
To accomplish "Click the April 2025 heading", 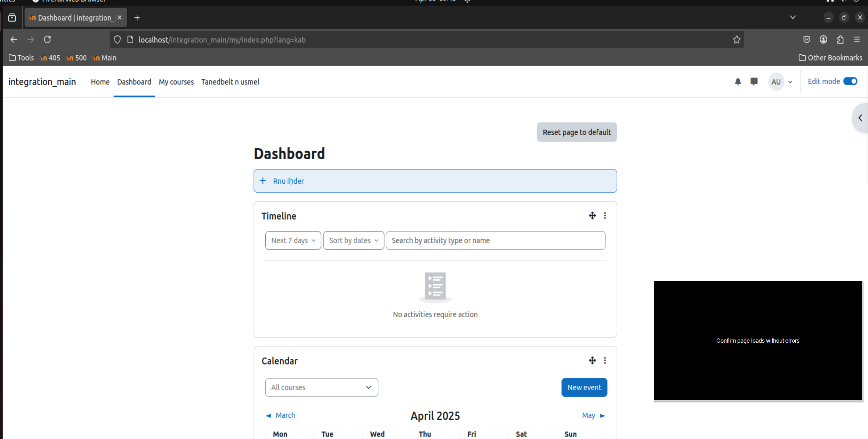I will tap(435, 416).
